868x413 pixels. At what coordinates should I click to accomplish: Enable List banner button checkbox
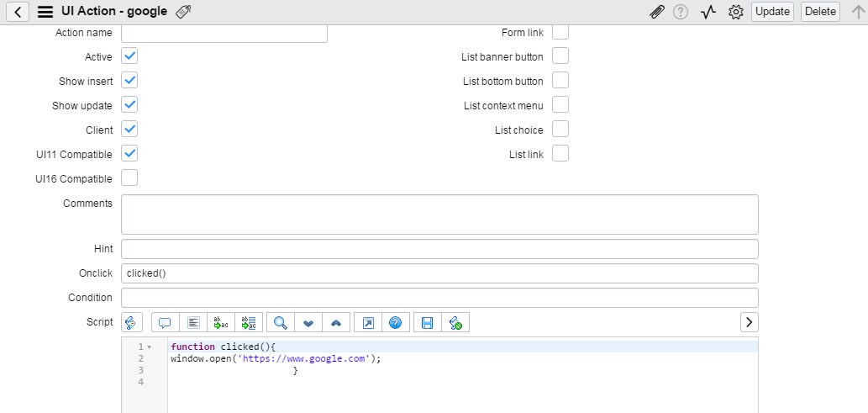pos(560,56)
